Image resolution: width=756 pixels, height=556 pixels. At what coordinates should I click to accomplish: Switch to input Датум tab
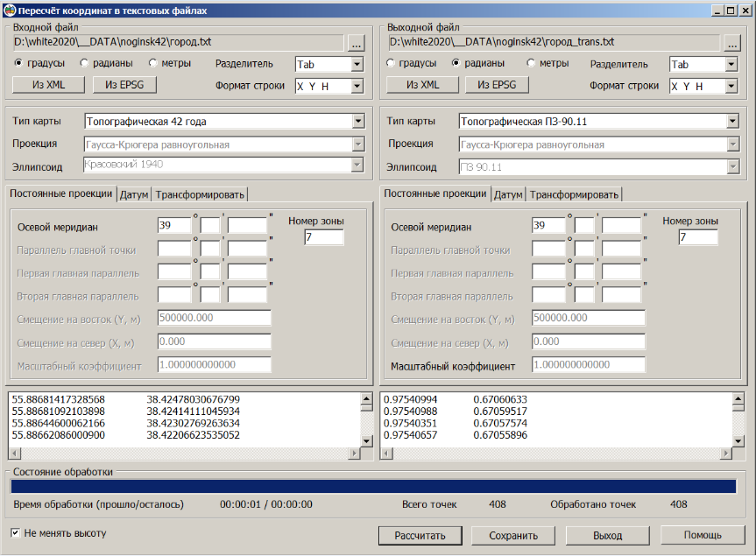point(134,194)
